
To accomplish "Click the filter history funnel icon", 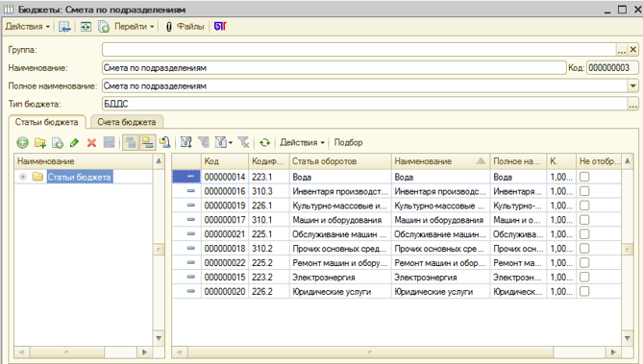I will tap(221, 143).
